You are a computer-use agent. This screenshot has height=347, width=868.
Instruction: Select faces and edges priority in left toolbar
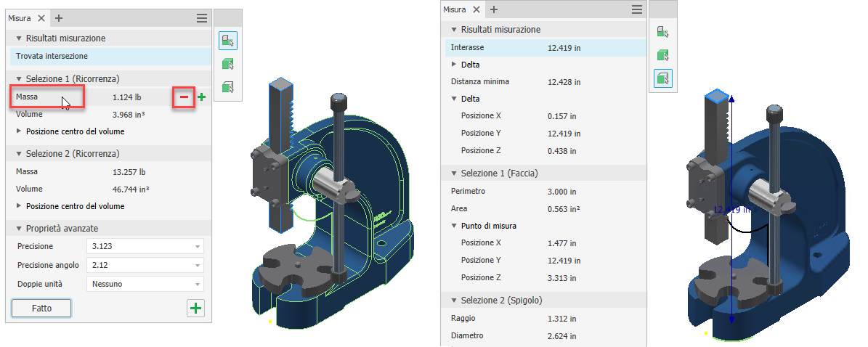[x=227, y=87]
